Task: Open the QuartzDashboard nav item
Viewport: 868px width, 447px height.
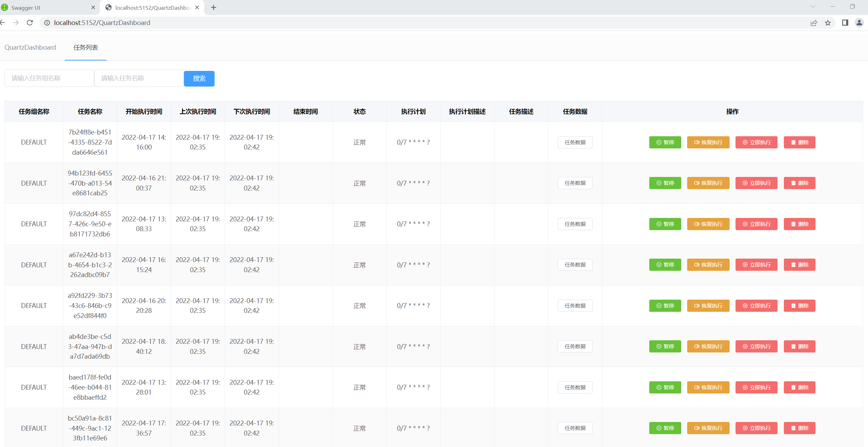Action: coord(30,47)
